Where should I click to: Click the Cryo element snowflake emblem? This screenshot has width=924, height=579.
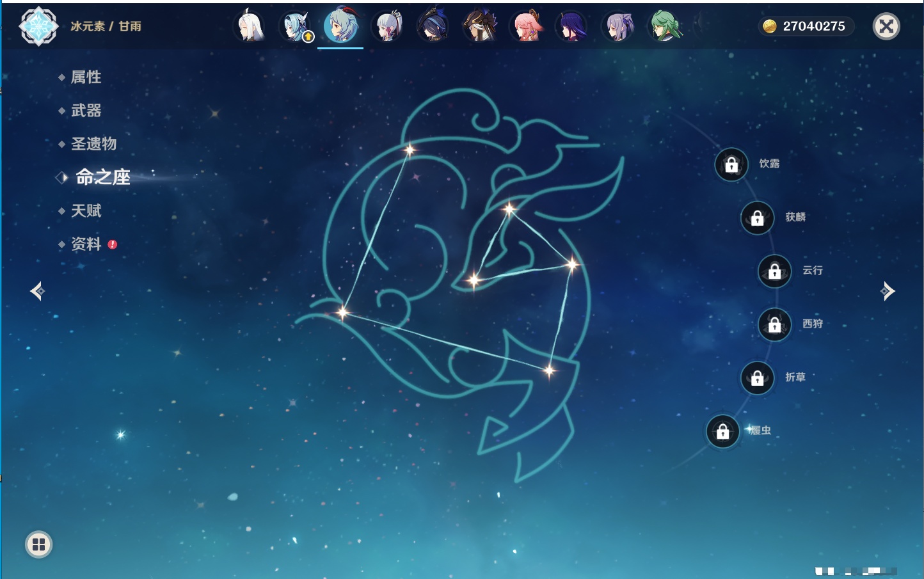coord(39,26)
